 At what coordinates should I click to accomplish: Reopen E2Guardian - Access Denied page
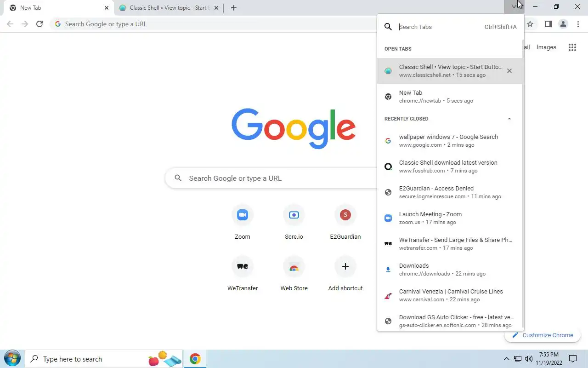tap(450, 192)
